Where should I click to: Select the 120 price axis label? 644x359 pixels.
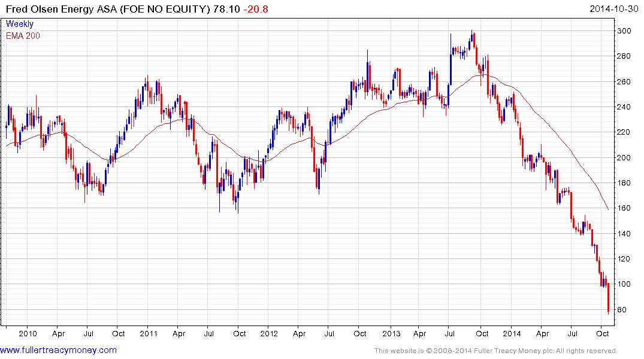(624, 259)
